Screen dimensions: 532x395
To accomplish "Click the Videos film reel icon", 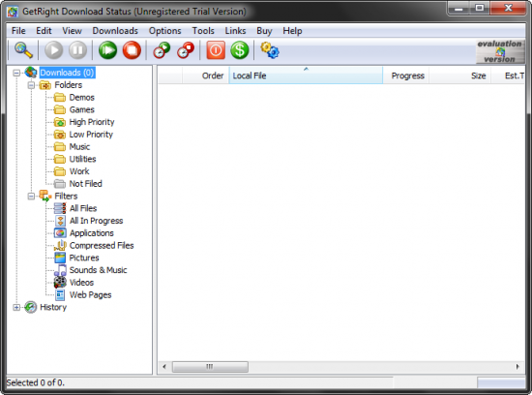I will [60, 283].
